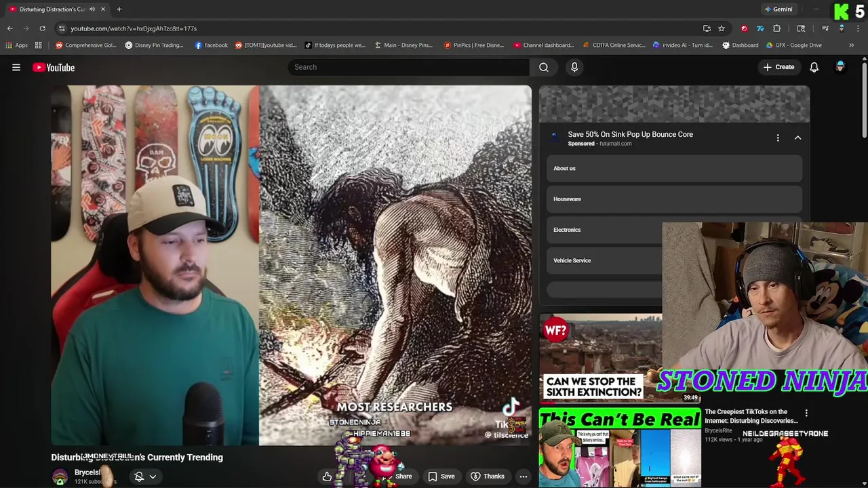Open the red extension icon in toolbar
Viewport: 868px width, 488px height.
(x=745, y=28)
